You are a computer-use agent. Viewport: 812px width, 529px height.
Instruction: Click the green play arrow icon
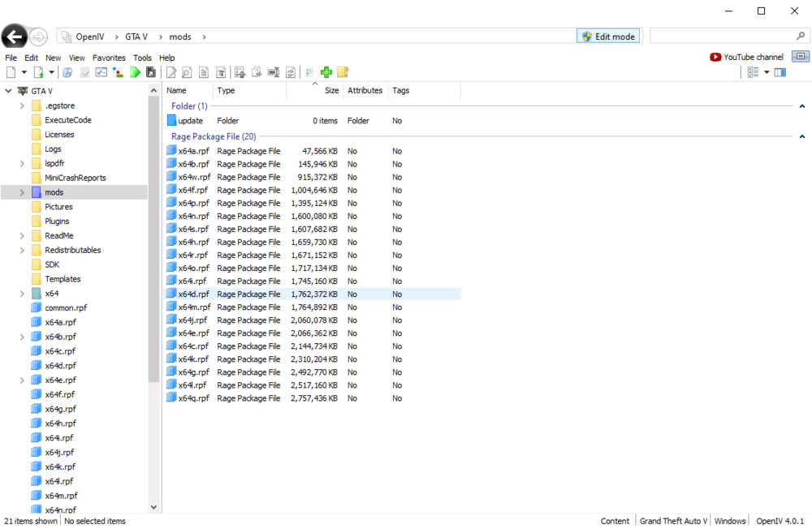click(135, 72)
